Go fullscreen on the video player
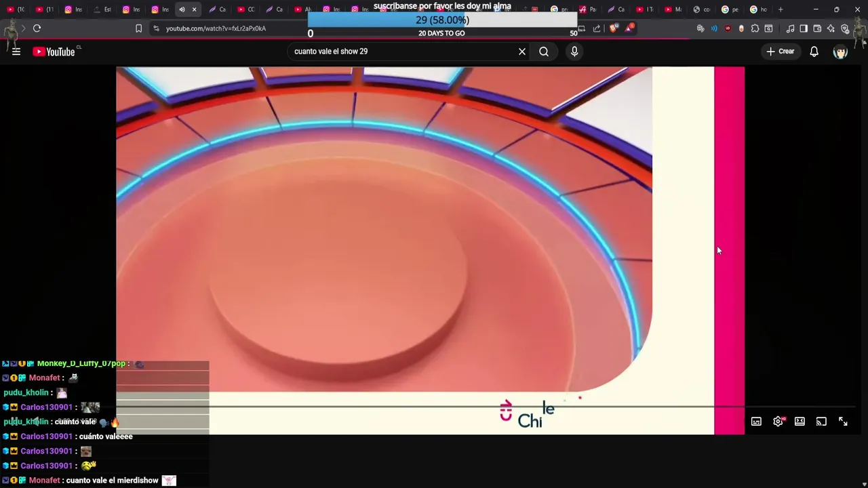Screen dimensions: 868x488 pyautogui.click(x=843, y=422)
